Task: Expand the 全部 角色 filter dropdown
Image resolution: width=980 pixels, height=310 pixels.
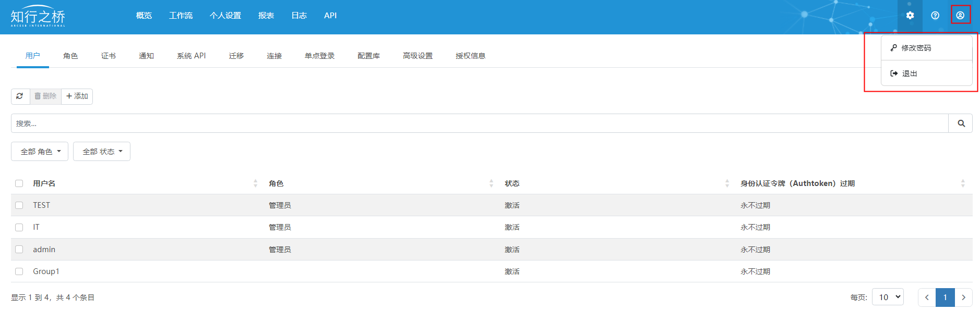Action: [x=40, y=152]
